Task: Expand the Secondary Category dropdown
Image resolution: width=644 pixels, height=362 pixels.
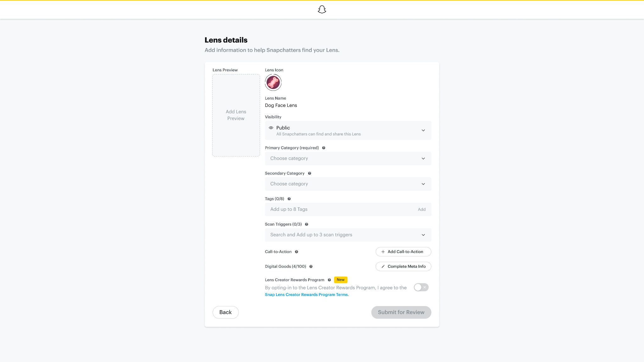Action: pos(348,184)
